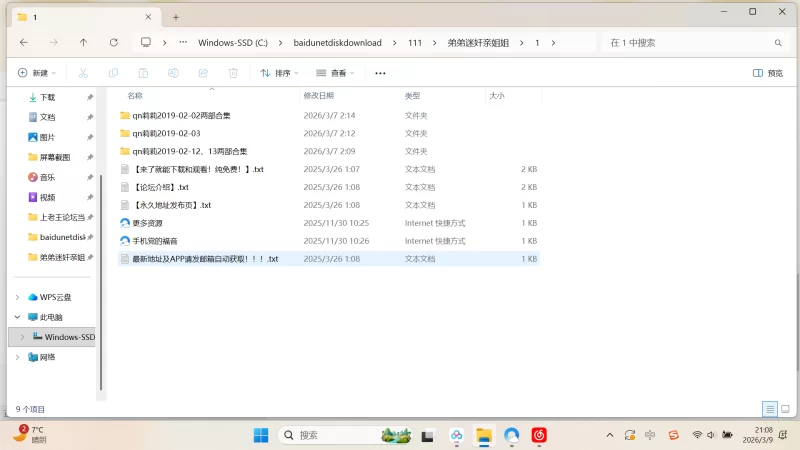Image resolution: width=800 pixels, height=450 pixels.
Task: Open the Windows Start menu
Action: tap(261, 435)
